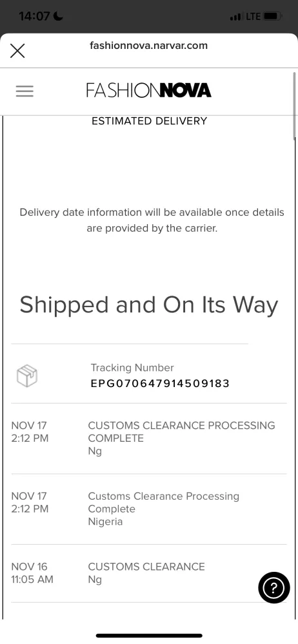Viewport: 298px width, 644px height.
Task: Tap the Tracking Number label
Action: click(132, 368)
